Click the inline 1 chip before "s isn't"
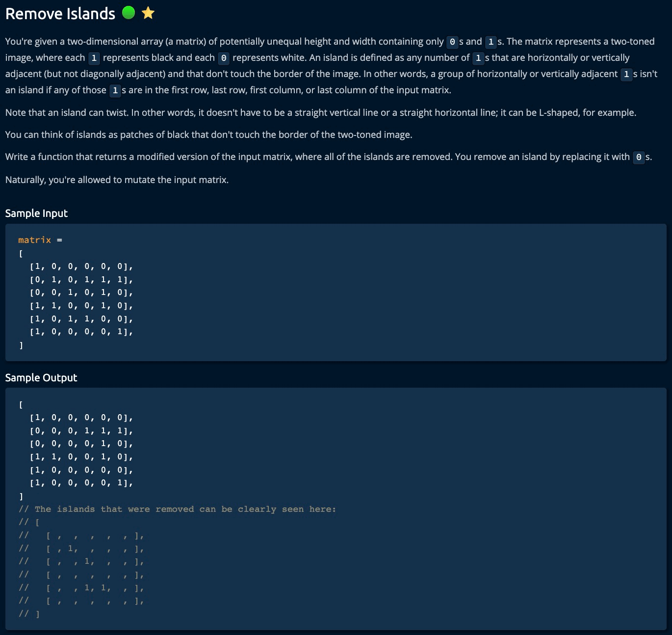 (x=626, y=75)
